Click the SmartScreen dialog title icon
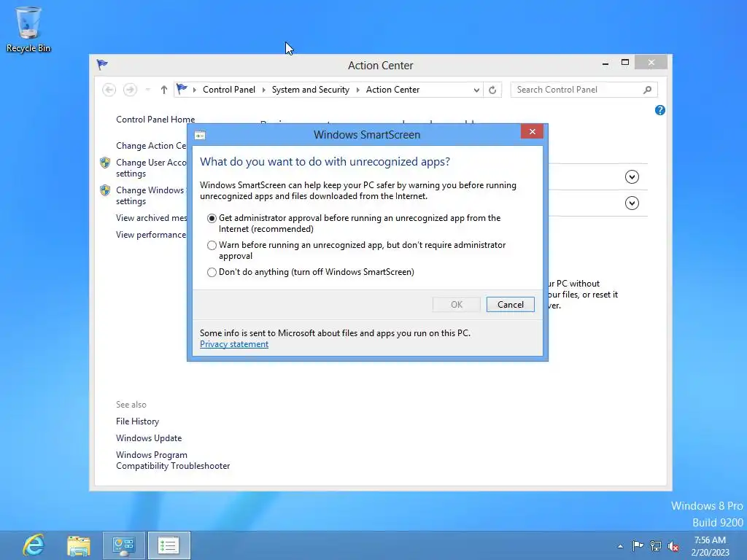Image resolution: width=747 pixels, height=560 pixels. pyautogui.click(x=200, y=136)
